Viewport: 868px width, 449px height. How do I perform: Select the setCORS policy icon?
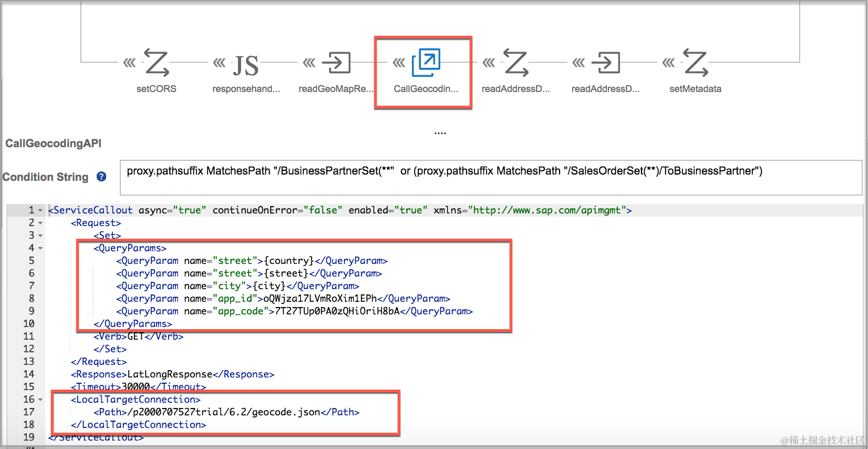[157, 63]
